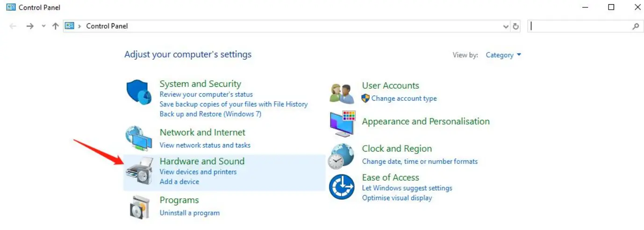Screen dimensions: 644x230
Task: Click the System and Security shield icon
Action: pyautogui.click(x=139, y=92)
